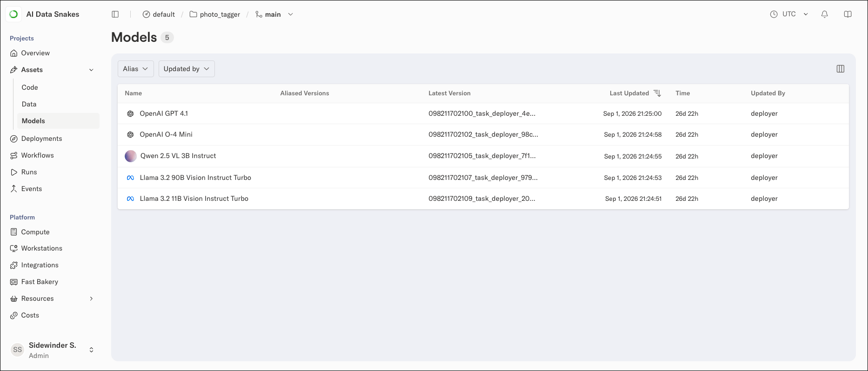Open the Updated by filter dropdown
Screen dimensions: 868x371
pos(187,69)
